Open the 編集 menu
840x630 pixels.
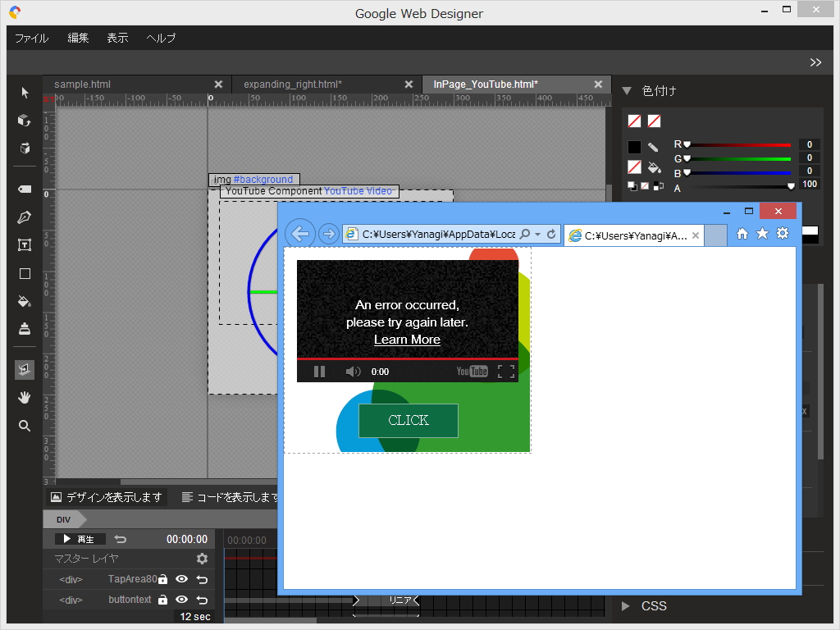click(x=78, y=38)
